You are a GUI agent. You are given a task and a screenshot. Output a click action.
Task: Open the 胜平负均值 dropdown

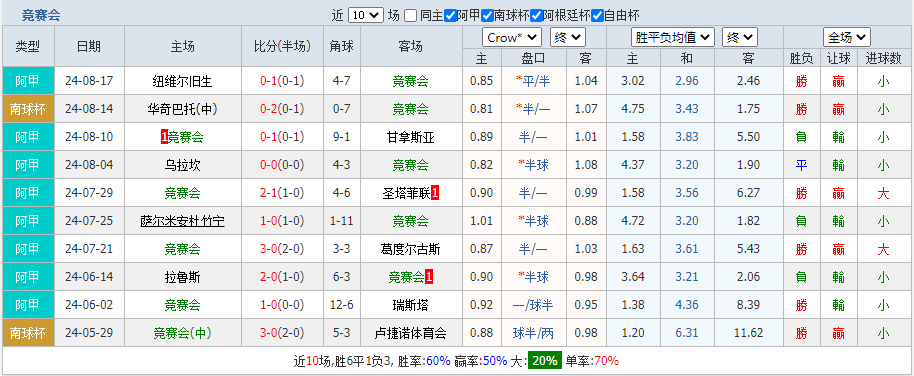click(672, 38)
